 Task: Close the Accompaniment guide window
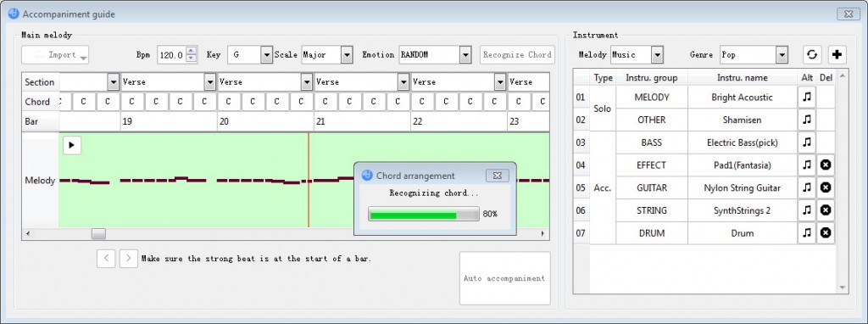(849, 14)
